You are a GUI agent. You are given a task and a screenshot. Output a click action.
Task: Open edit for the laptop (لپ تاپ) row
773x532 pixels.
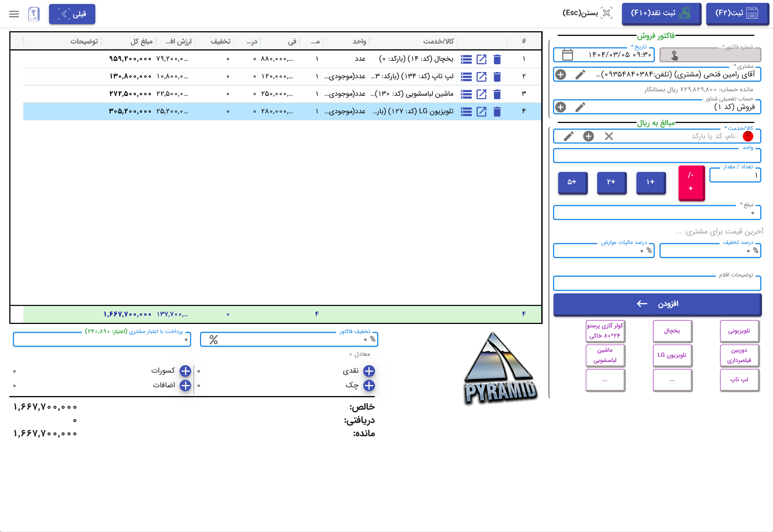481,77
